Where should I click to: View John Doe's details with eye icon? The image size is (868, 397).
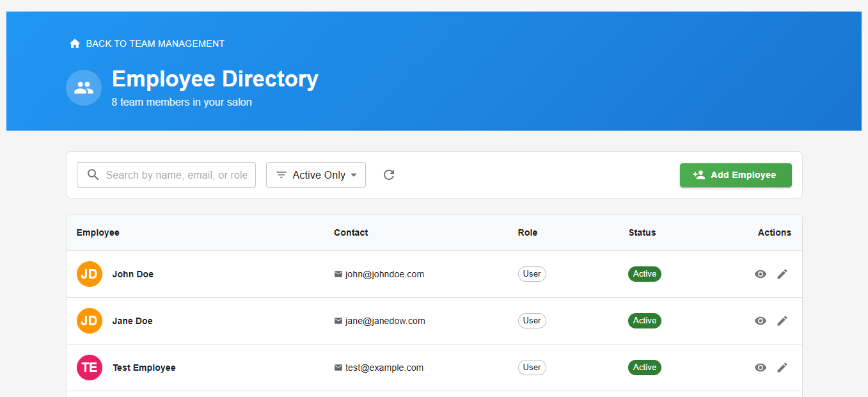761,274
